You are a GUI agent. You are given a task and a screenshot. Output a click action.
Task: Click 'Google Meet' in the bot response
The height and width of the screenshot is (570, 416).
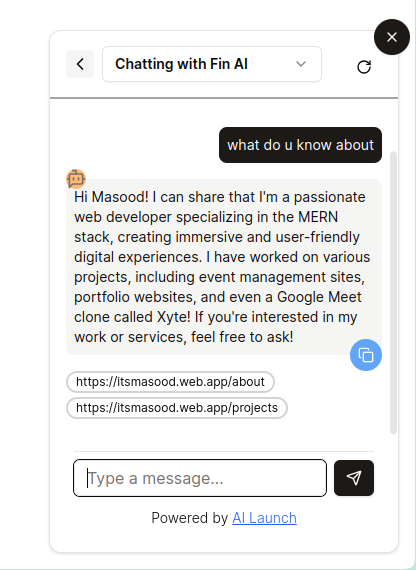(x=319, y=297)
